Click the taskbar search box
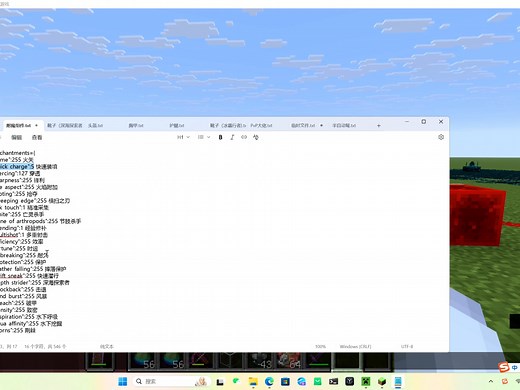Image resolution: width=520 pixels, height=390 pixels. click(172, 381)
